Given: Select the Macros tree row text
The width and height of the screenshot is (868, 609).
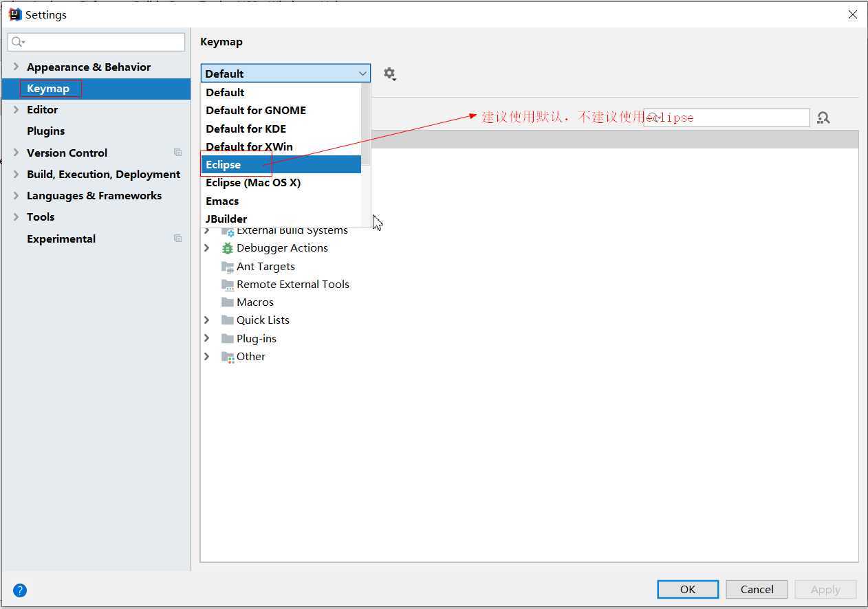Looking at the screenshot, I should tap(255, 302).
